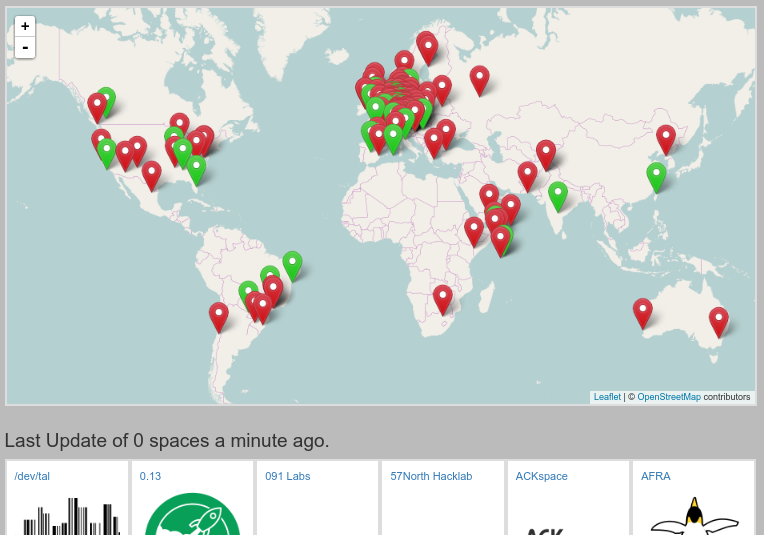Open the green marker in India
764x535 pixels.
point(558,196)
